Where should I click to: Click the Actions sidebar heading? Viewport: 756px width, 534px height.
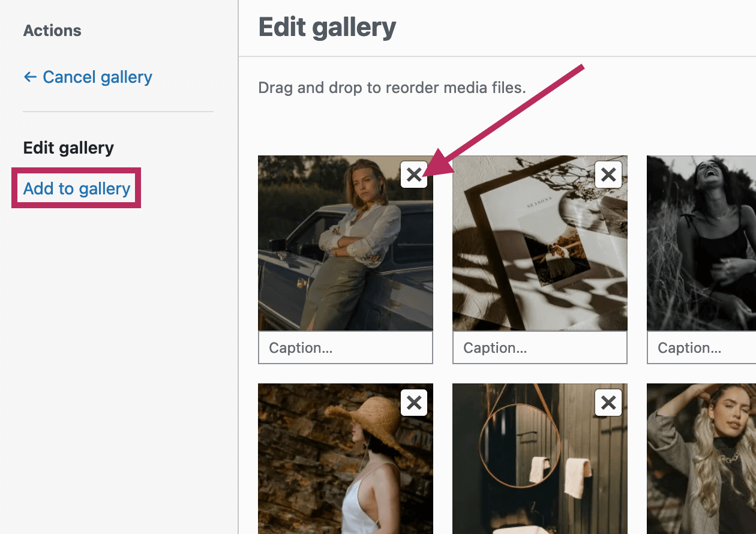coord(52,31)
